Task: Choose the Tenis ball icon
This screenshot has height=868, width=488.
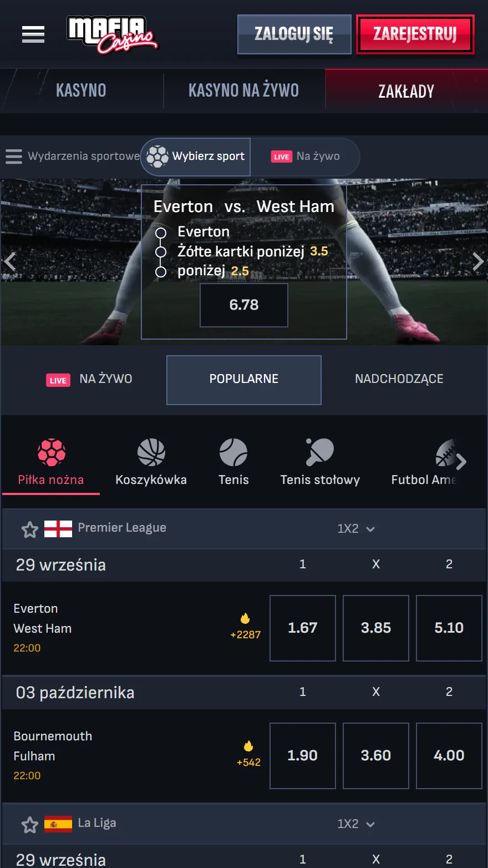Action: click(233, 452)
